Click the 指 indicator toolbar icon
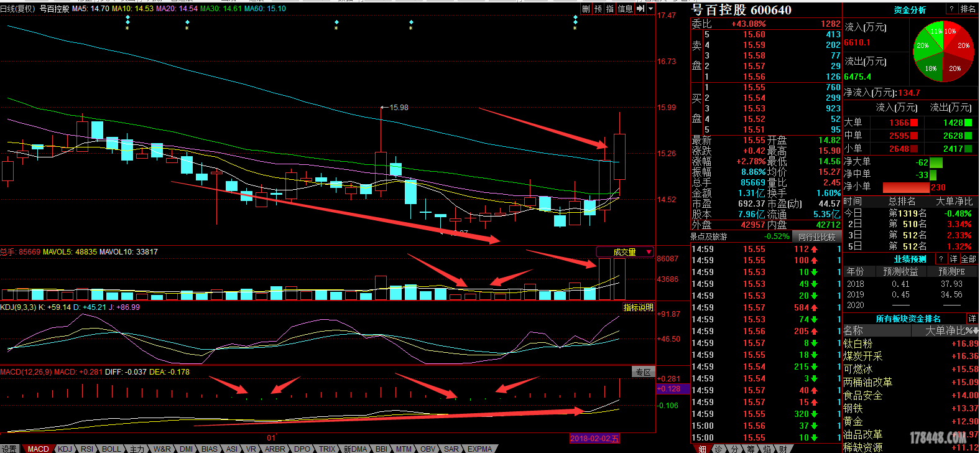The width and height of the screenshot is (980, 453). 610,9
